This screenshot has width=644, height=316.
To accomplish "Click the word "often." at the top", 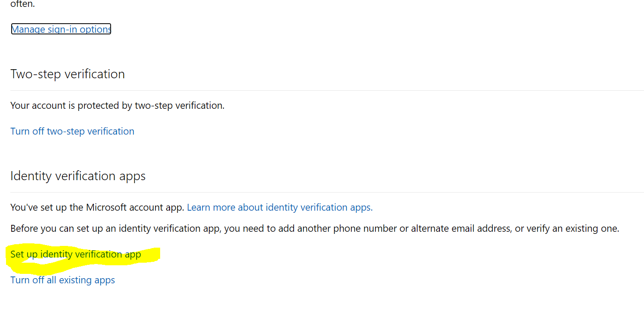I will 22,4.
